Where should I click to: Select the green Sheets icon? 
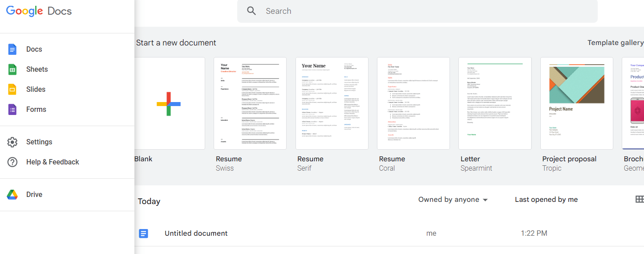click(12, 69)
